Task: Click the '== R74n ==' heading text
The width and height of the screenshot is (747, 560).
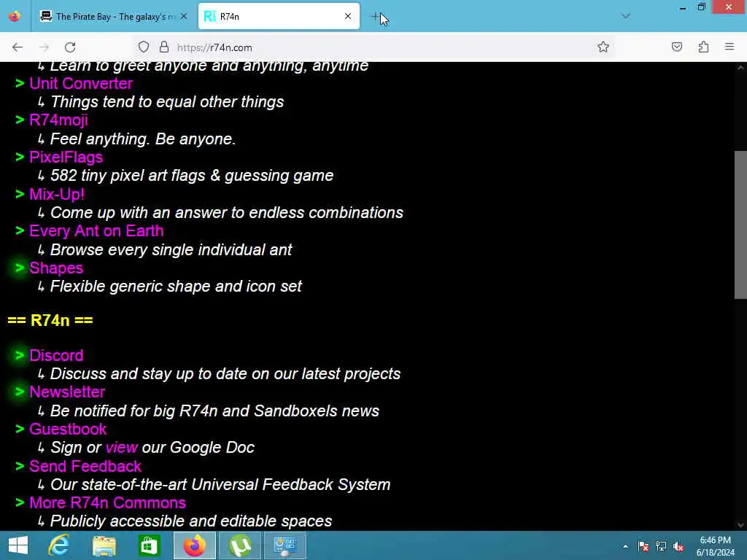Action: (50, 321)
